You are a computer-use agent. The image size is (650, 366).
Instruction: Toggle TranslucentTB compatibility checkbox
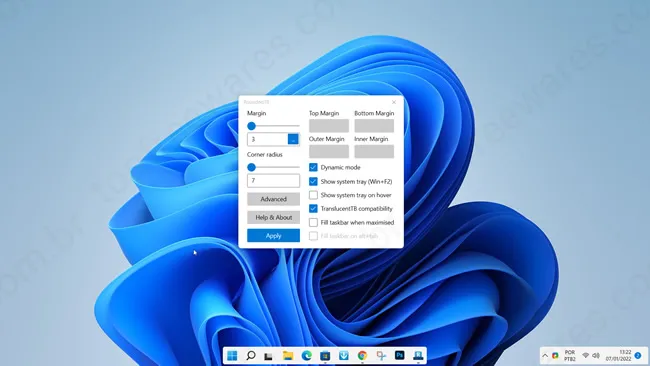coord(313,208)
